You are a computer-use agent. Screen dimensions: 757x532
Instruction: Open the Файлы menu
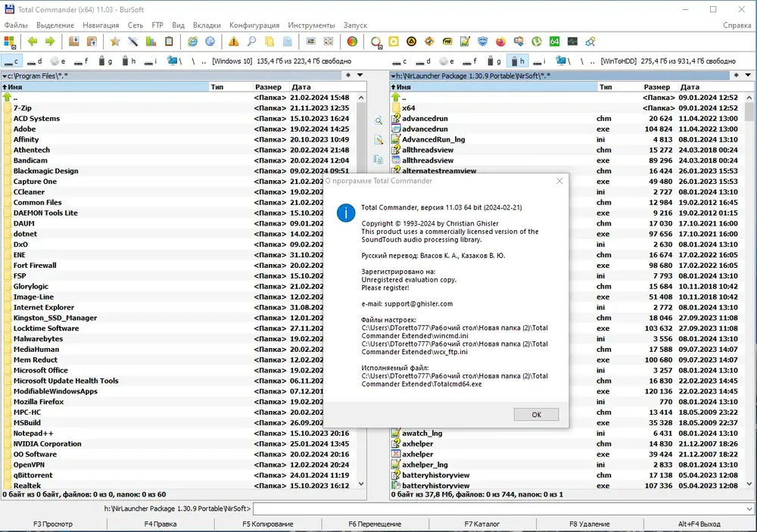pyautogui.click(x=16, y=25)
